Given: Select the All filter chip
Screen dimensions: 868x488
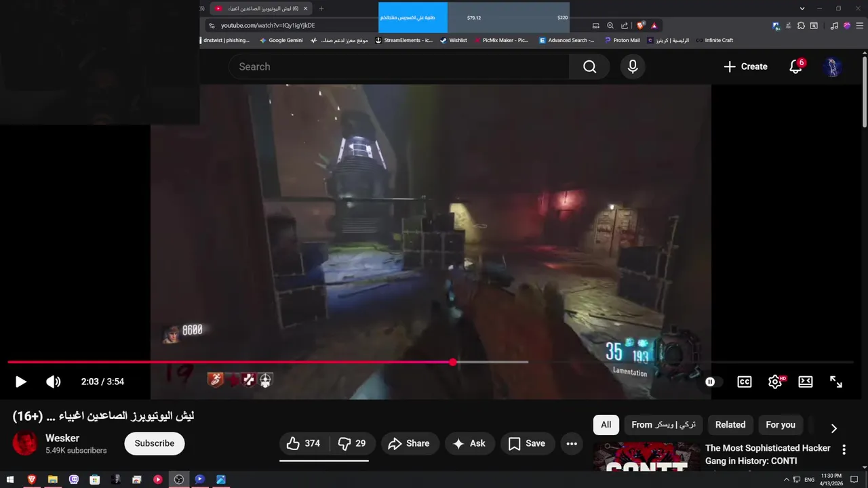Looking at the screenshot, I should 606,425.
